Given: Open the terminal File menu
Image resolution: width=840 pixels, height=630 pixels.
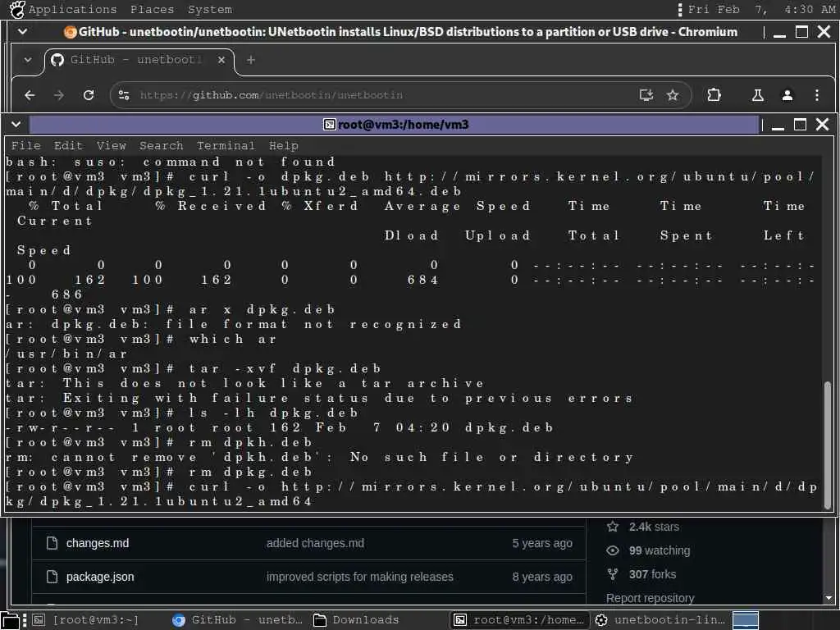Looking at the screenshot, I should click(x=25, y=146).
